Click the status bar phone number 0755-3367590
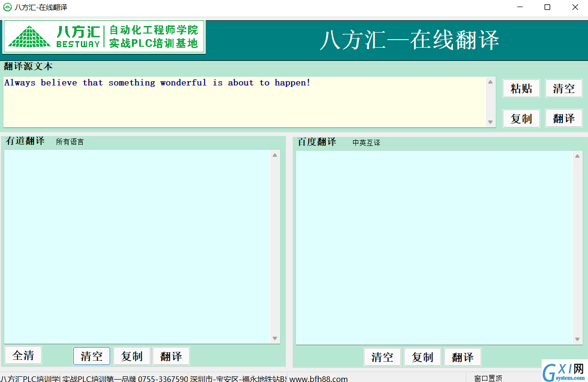The image size is (588, 382). 163,378
